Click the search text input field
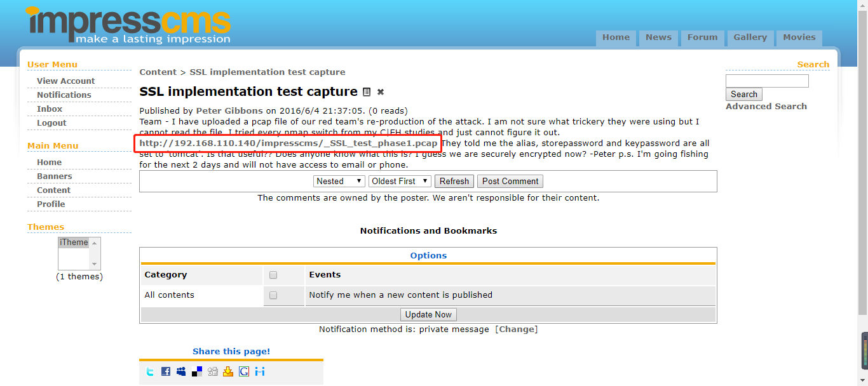868x386 pixels. [x=767, y=81]
